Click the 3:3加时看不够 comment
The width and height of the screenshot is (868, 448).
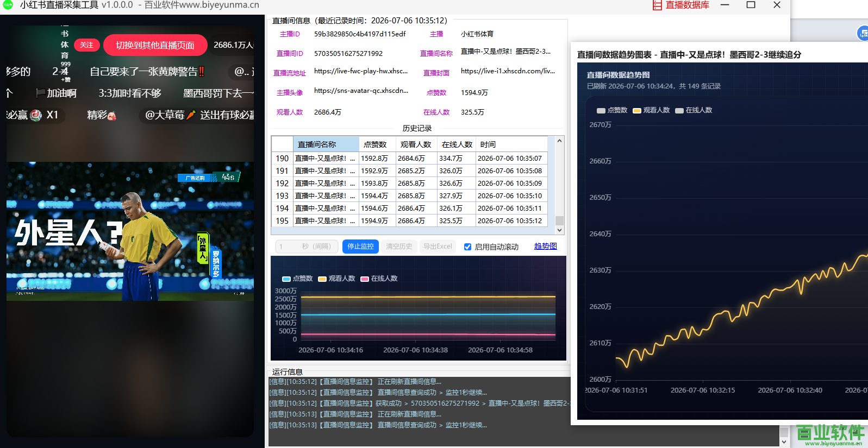coord(130,93)
